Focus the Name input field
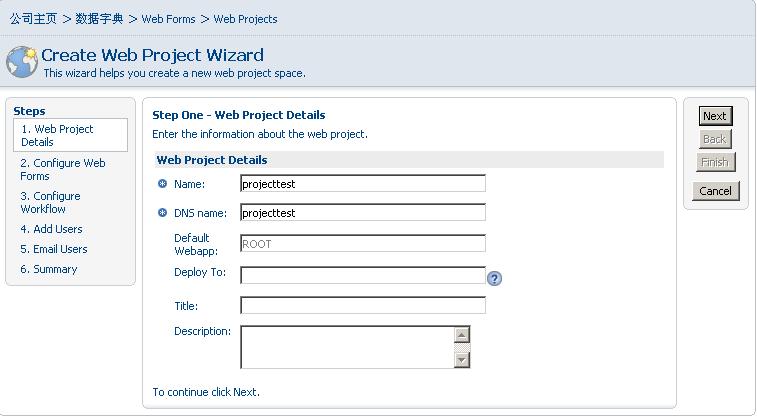Viewport: 757px width, 419px height. click(x=363, y=183)
